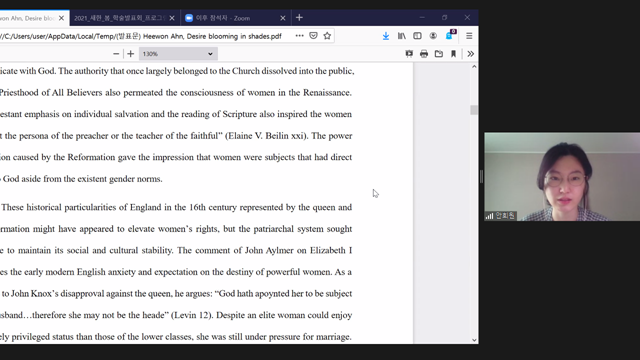The height and width of the screenshot is (360, 640).
Task: Open the Downloads arrow panel
Action: pos(386,36)
